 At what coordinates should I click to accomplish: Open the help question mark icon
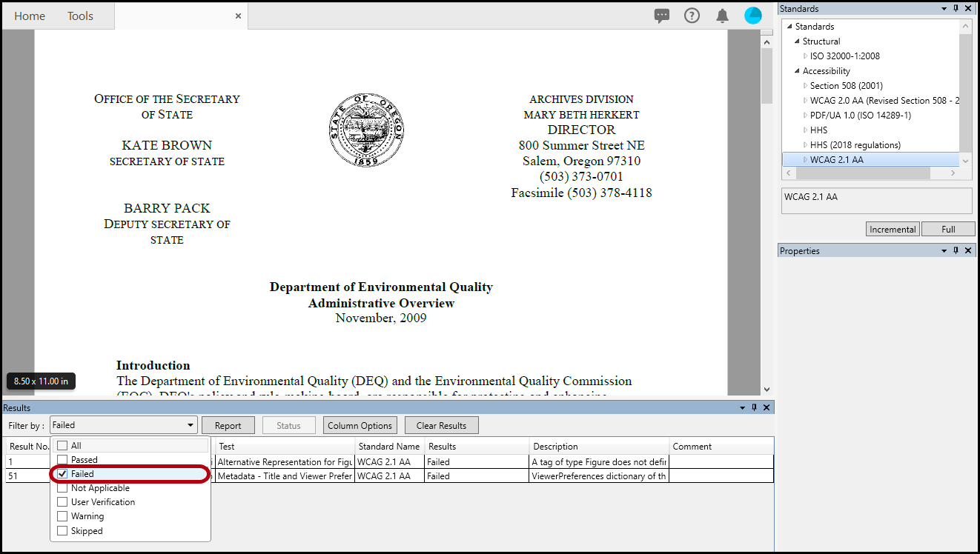pyautogui.click(x=692, y=16)
